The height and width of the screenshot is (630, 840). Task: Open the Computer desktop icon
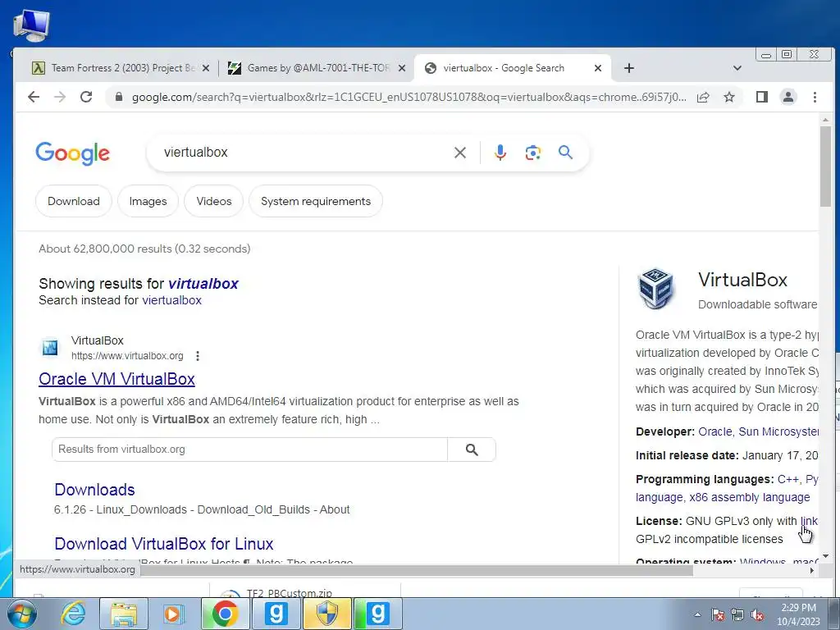click(x=31, y=25)
